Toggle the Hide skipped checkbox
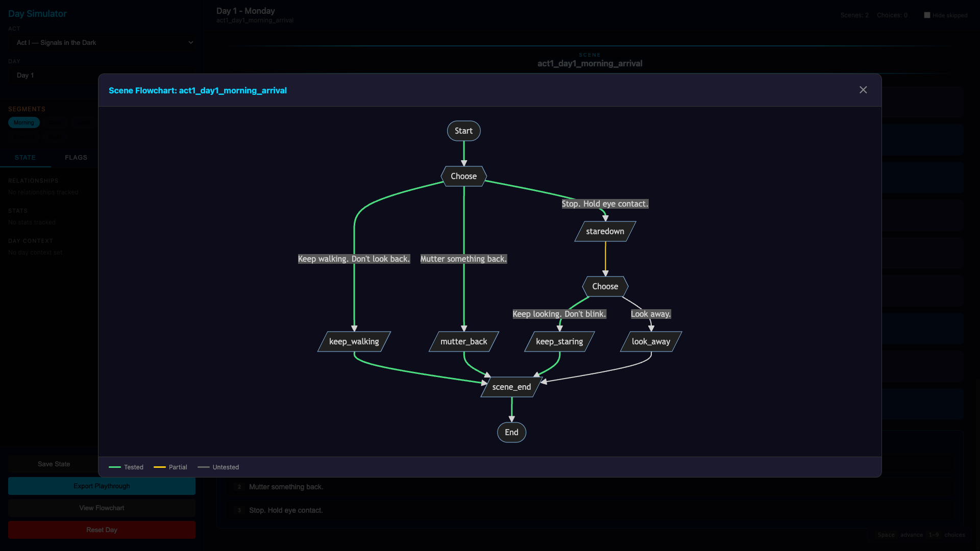980x551 pixels. [x=927, y=15]
